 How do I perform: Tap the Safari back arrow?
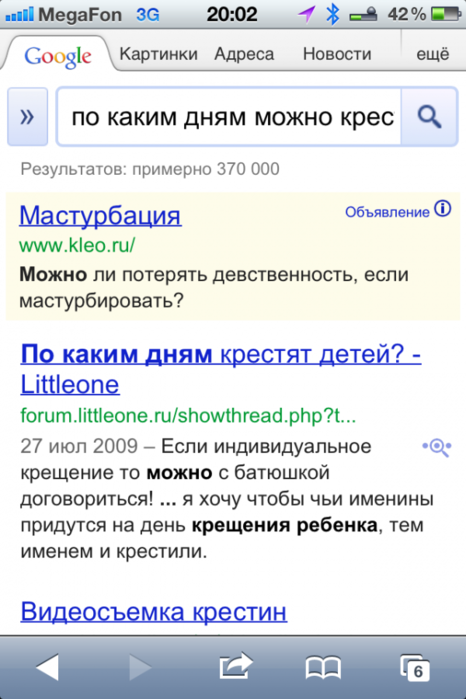tap(47, 667)
